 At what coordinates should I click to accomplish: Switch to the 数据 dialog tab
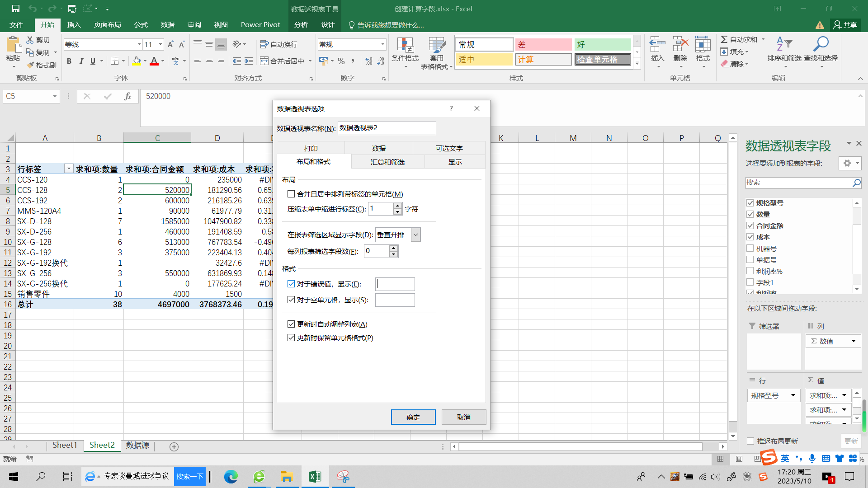click(x=378, y=148)
